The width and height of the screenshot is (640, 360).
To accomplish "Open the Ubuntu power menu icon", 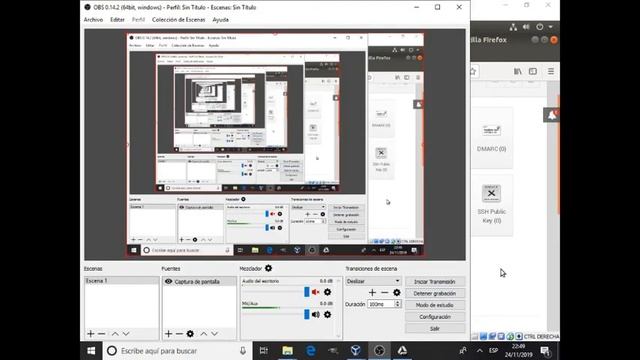I will click(540, 27).
